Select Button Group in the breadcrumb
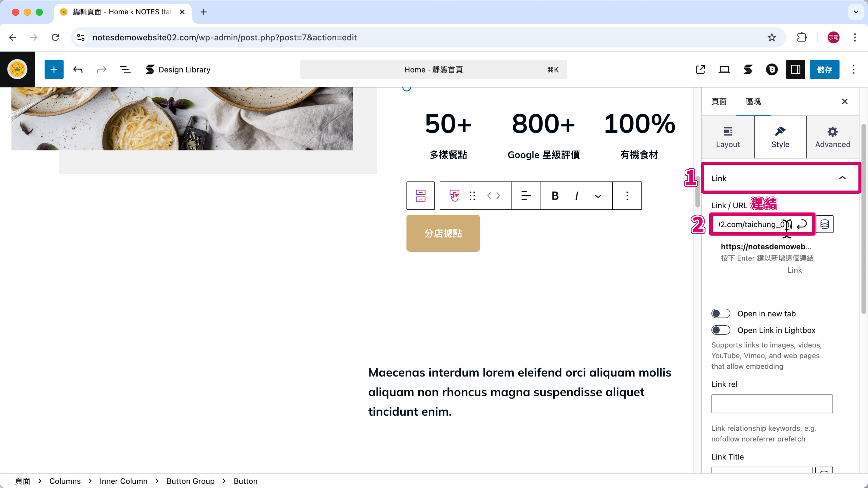The height and width of the screenshot is (488, 868). [190, 481]
